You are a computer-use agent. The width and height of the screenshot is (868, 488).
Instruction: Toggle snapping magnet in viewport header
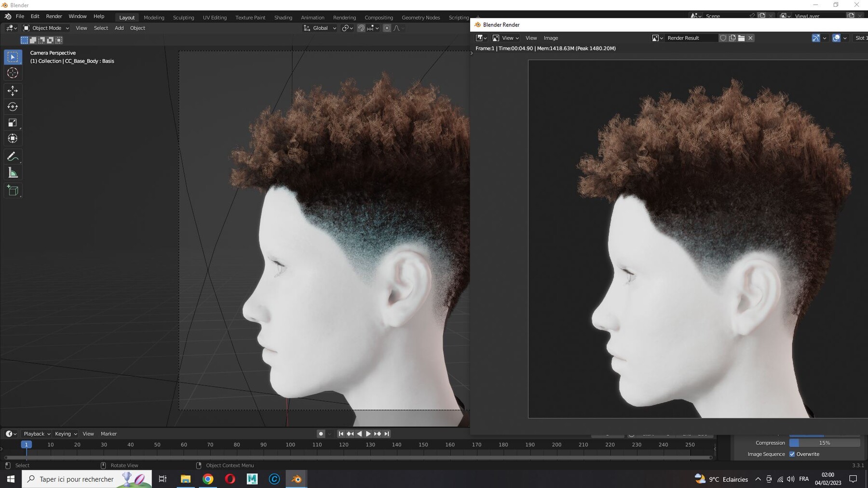[361, 28]
